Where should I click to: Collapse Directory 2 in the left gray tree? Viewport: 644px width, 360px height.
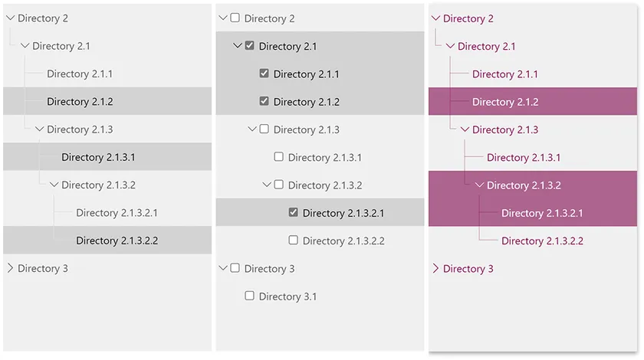10,18
